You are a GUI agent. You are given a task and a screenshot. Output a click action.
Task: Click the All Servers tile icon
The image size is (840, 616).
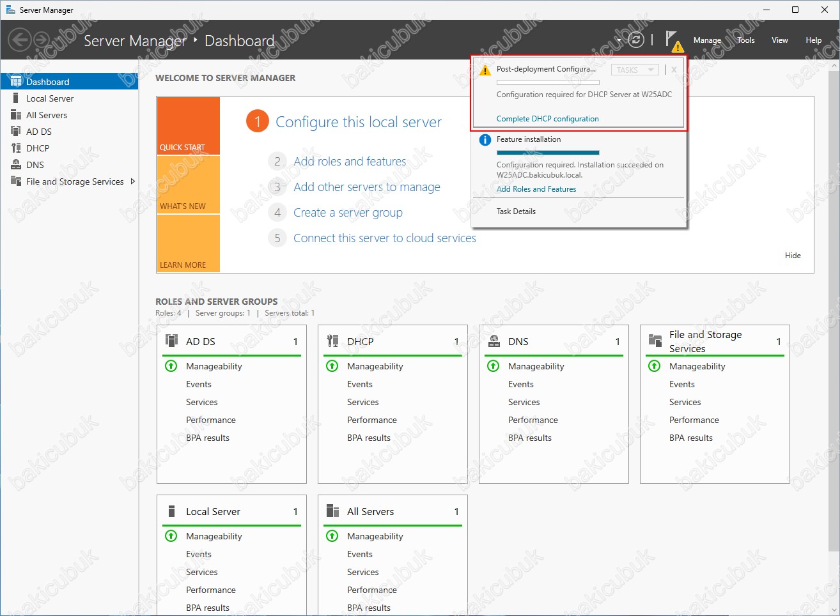(x=332, y=511)
